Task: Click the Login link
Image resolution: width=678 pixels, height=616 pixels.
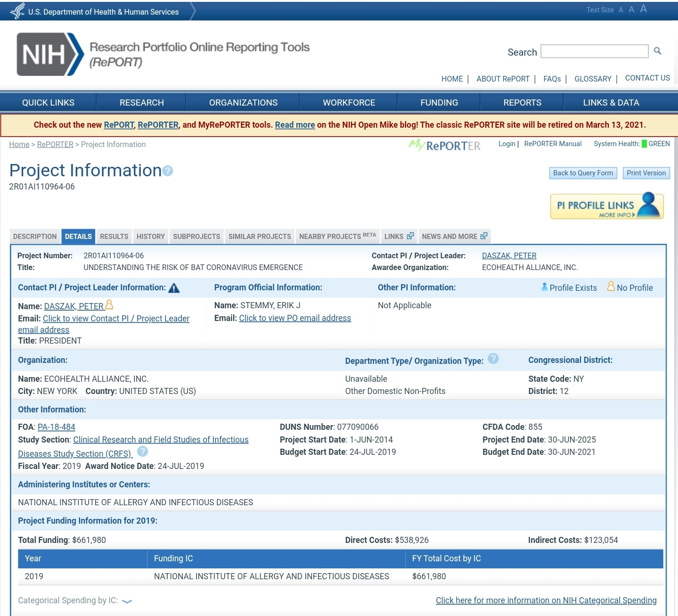Action: pos(507,144)
